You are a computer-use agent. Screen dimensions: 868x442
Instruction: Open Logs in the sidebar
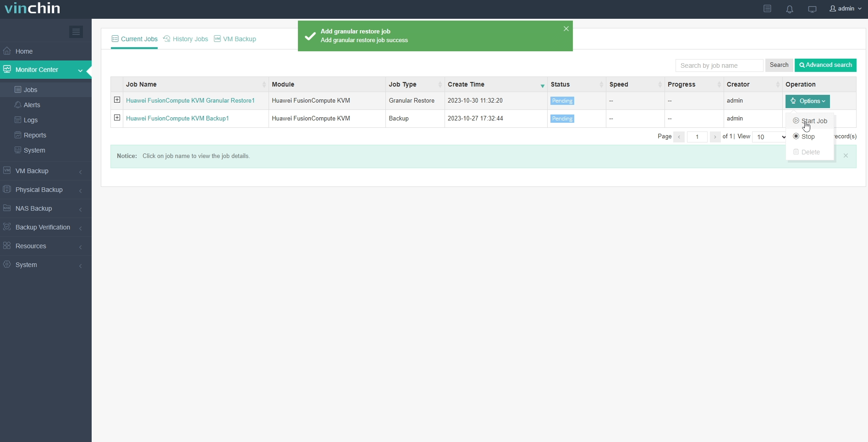(46, 120)
